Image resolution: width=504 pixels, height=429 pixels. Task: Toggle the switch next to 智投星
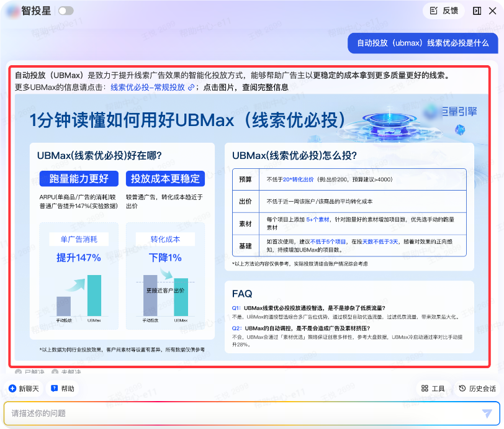coord(66,11)
